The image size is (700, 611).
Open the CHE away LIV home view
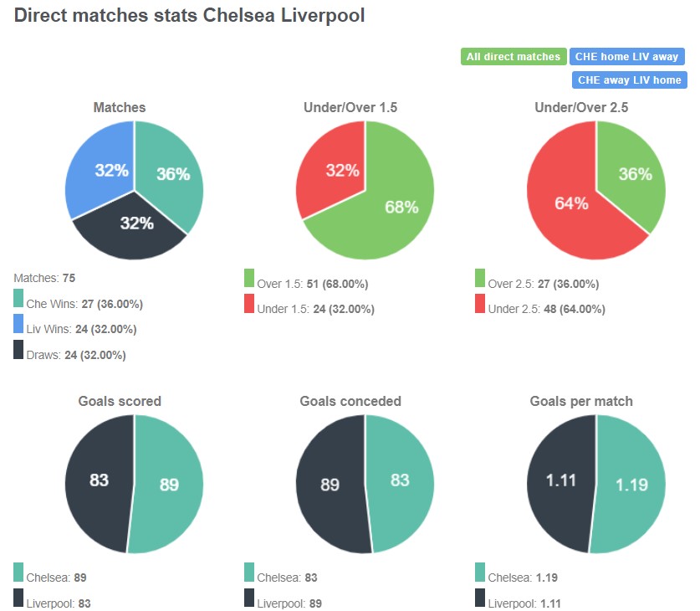629,80
